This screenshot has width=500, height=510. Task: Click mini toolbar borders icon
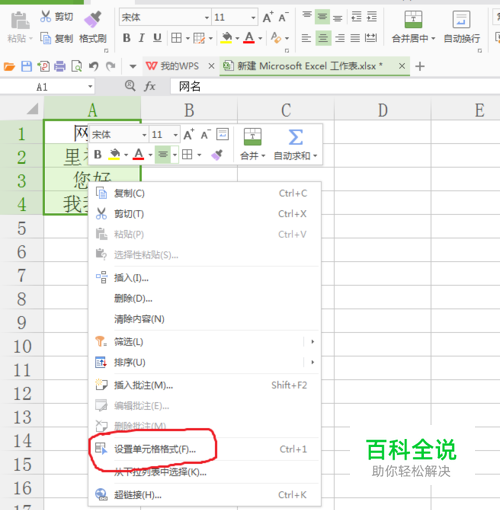coord(187,154)
